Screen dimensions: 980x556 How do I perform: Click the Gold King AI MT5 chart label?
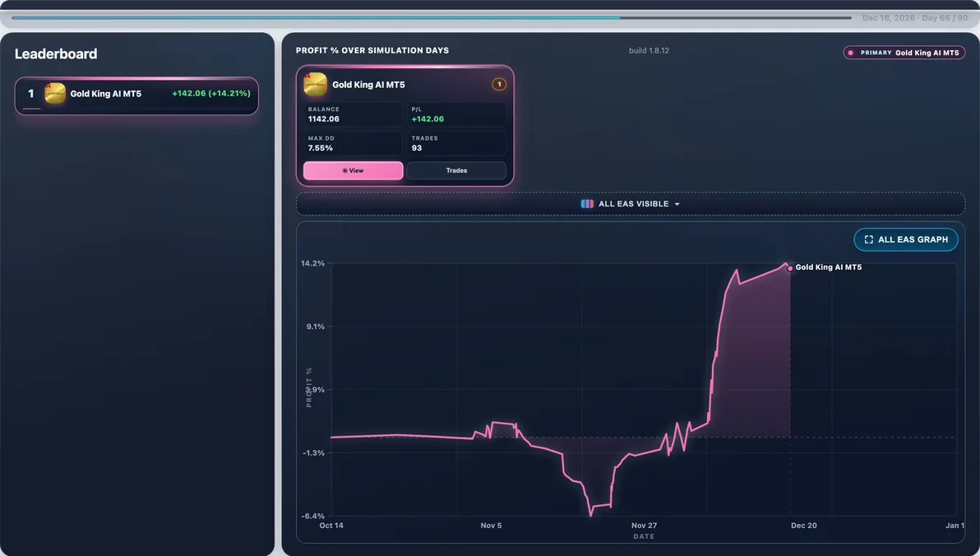[828, 267]
